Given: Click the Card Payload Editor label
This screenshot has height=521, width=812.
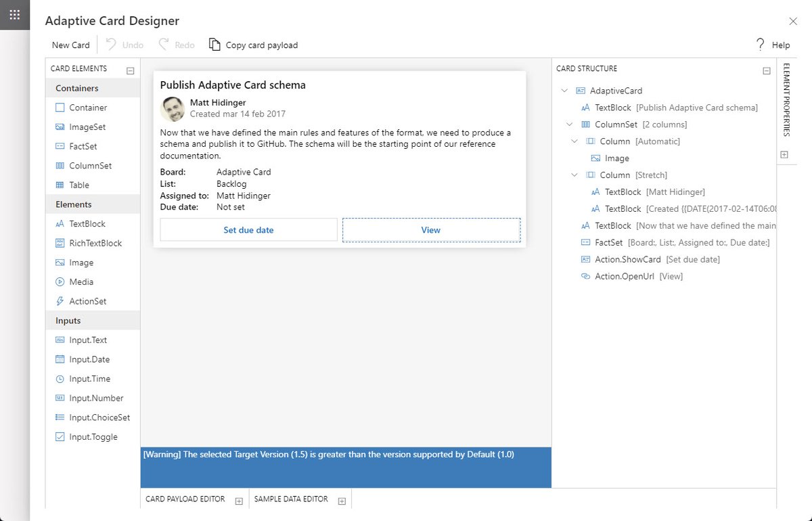Looking at the screenshot, I should pos(185,499).
